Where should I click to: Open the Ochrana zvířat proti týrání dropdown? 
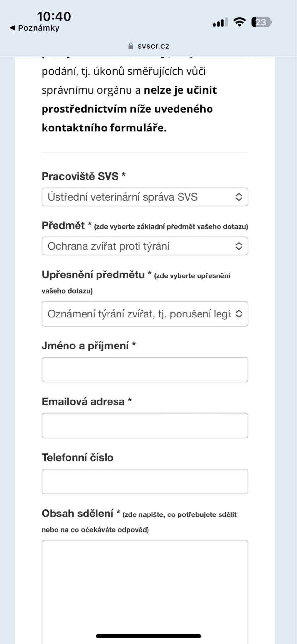(139, 246)
